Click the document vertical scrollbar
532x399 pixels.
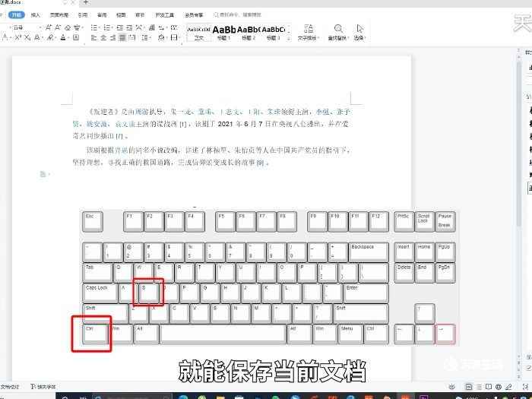pos(518,143)
